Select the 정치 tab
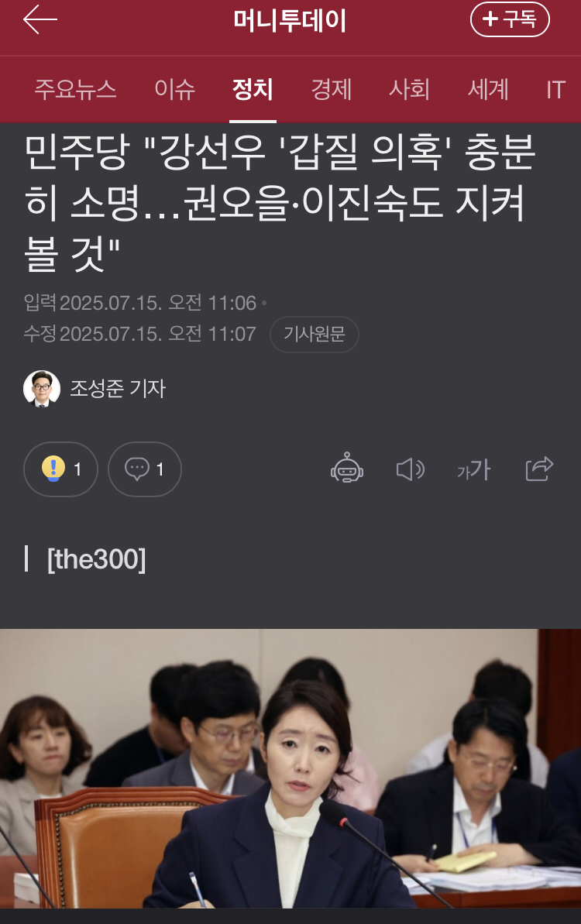The image size is (581, 924). (253, 90)
